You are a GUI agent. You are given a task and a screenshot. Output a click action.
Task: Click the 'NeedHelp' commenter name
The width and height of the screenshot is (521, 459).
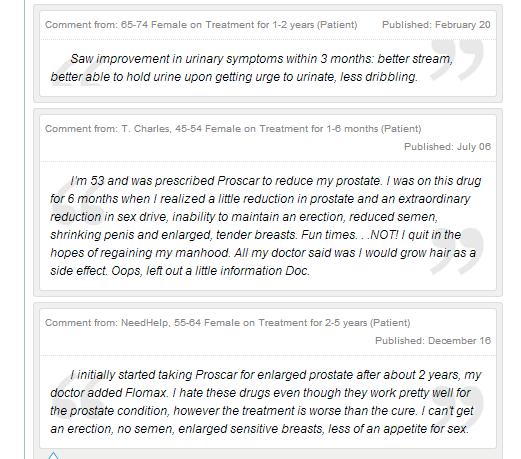(x=146, y=323)
